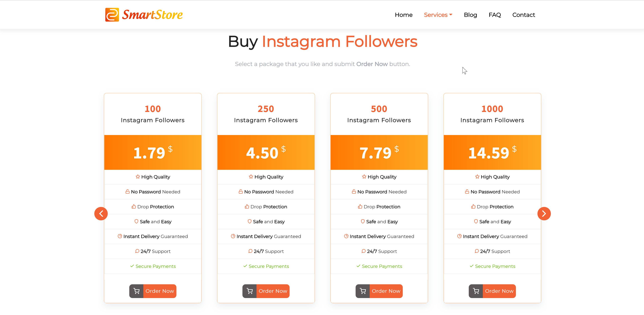Image resolution: width=644 pixels, height=315 pixels.
Task: Navigate to the FAQ page
Action: tap(495, 15)
